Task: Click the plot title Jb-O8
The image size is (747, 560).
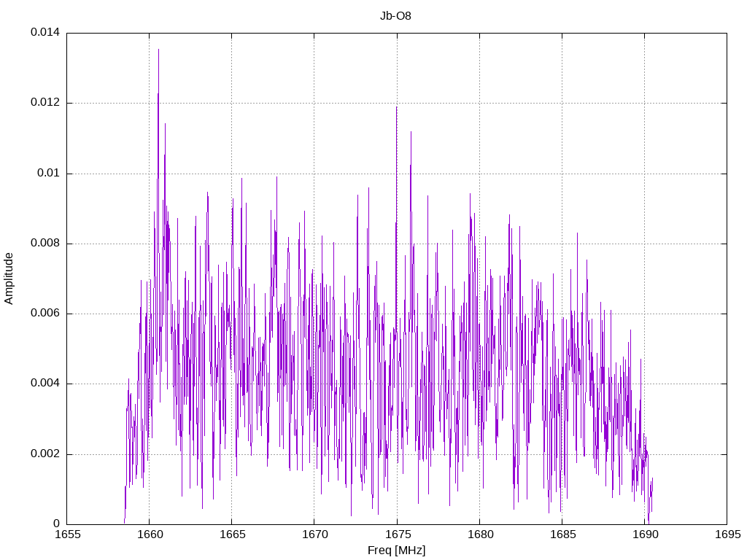Action: click(395, 16)
